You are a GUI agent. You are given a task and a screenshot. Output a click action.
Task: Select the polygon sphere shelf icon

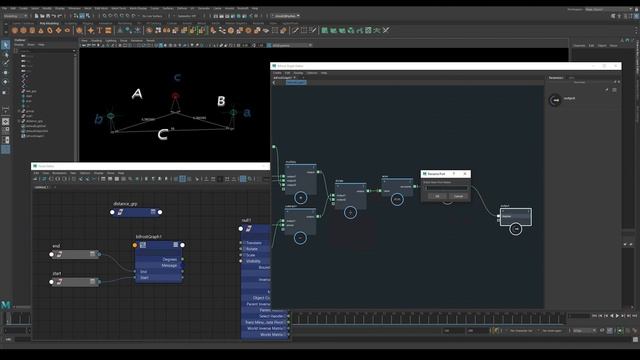pos(15,31)
